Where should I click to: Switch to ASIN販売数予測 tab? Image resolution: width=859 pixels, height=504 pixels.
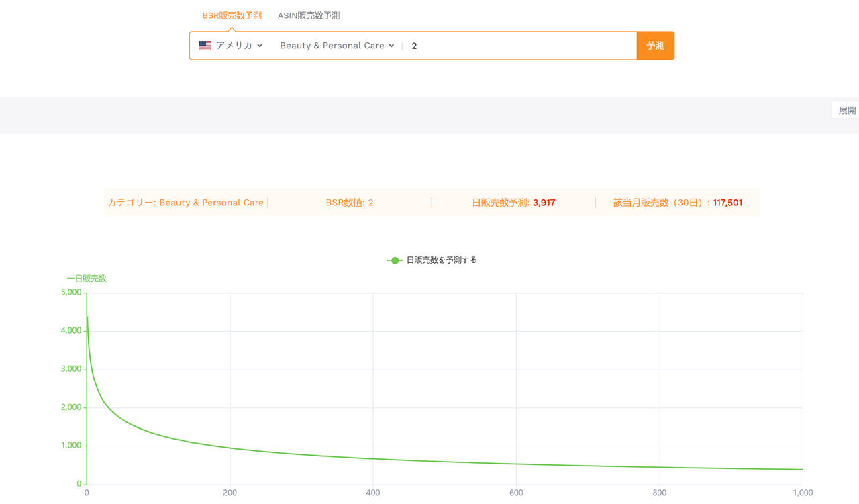click(x=309, y=15)
